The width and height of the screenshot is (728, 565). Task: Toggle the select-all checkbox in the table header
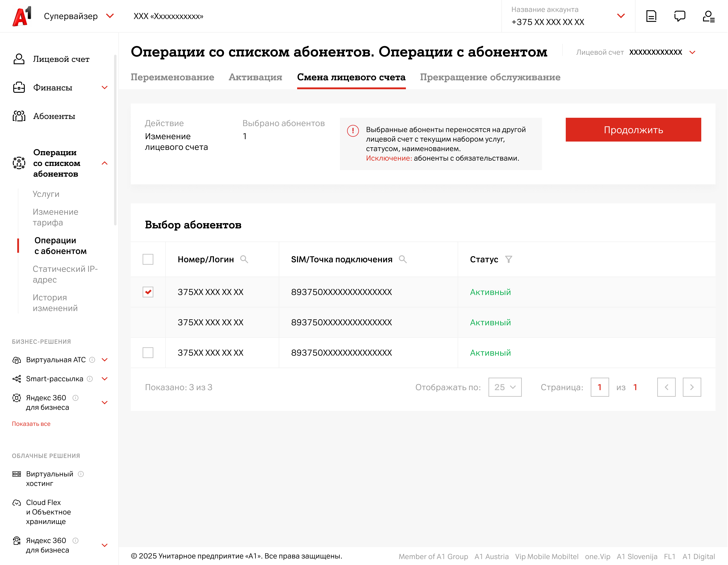pyautogui.click(x=148, y=259)
